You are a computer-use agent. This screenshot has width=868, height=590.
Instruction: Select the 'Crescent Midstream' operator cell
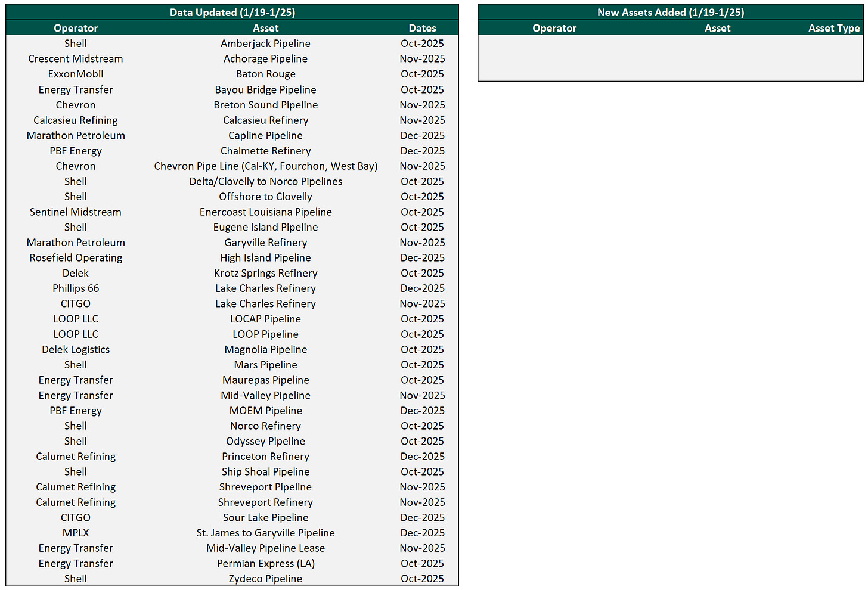click(76, 59)
